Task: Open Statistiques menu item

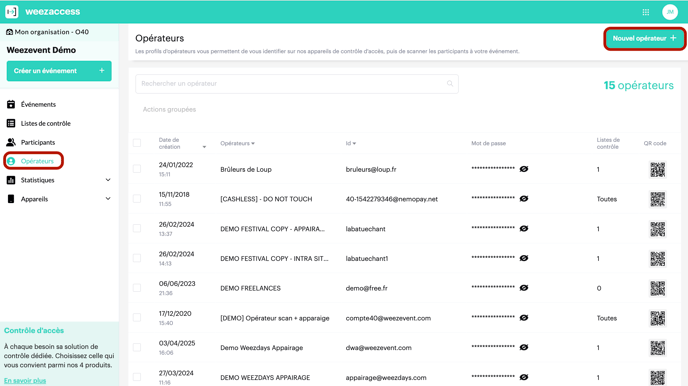Action: [x=37, y=180]
